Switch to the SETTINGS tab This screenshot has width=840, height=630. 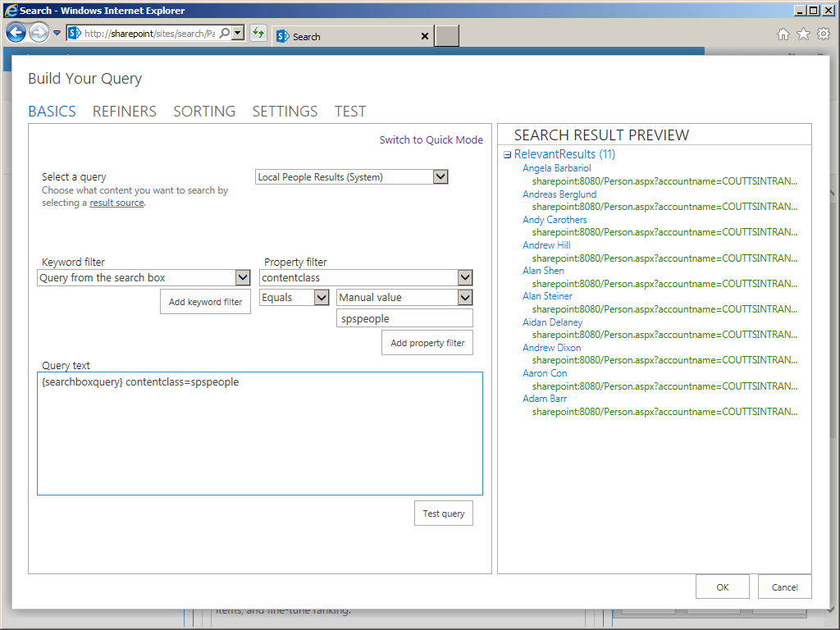tap(285, 111)
